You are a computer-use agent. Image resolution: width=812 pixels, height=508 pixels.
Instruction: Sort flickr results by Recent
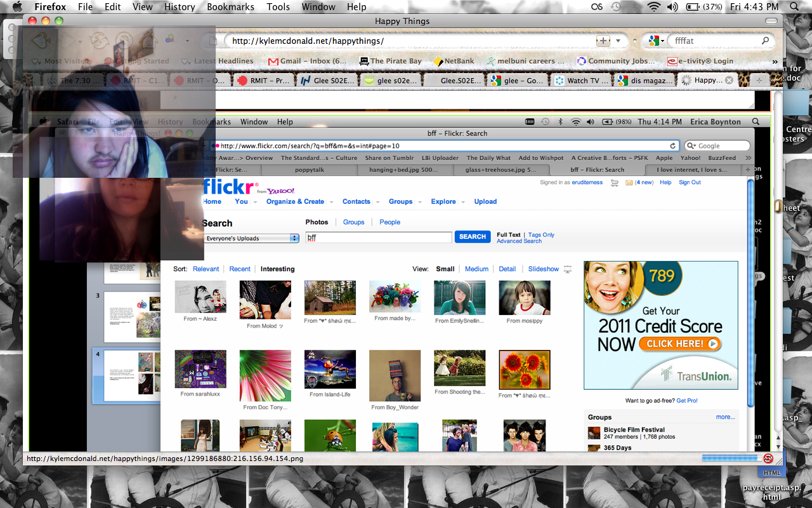pyautogui.click(x=240, y=269)
